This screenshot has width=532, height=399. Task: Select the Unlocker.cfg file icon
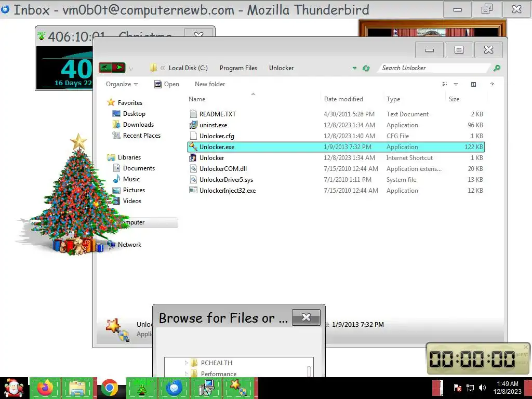[193, 136]
